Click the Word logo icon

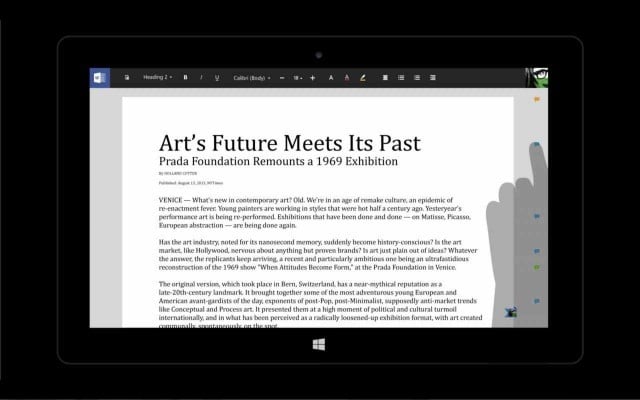[x=100, y=78]
